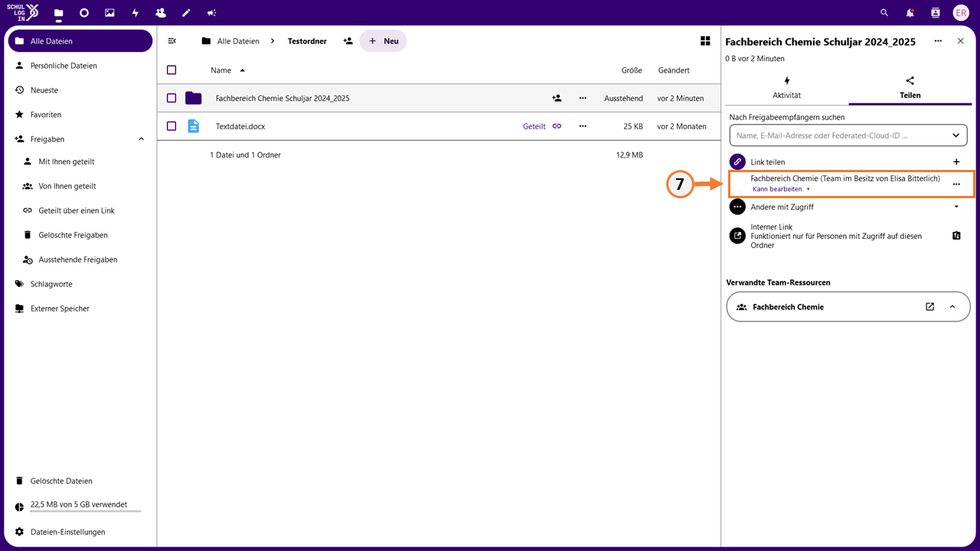Click the search magnifier icon
The image size is (980, 551).
pos(884,13)
